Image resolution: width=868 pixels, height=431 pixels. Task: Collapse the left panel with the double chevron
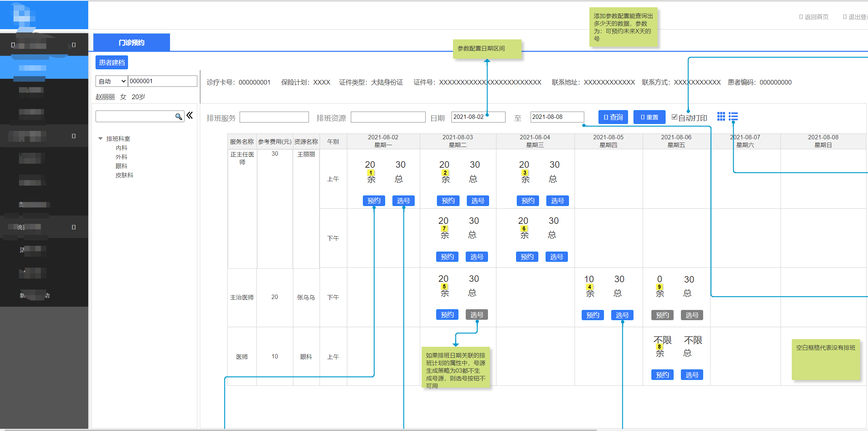click(x=190, y=116)
